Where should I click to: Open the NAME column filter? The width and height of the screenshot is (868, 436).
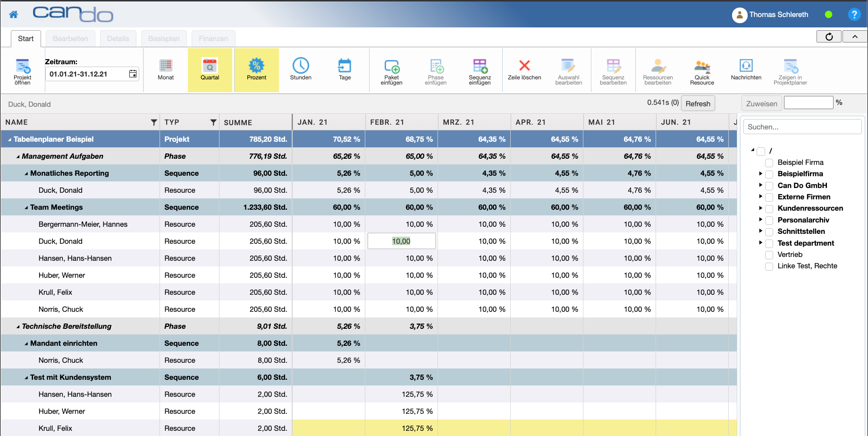pos(153,122)
